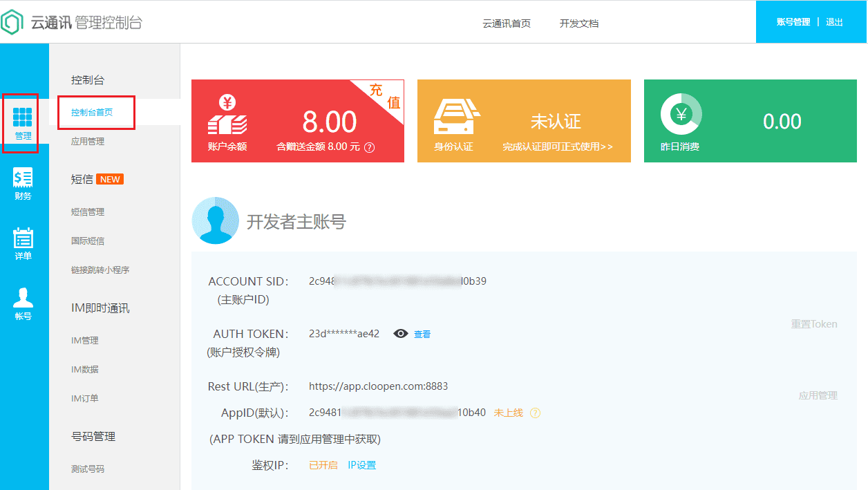Click the 查看 link to reveal token
The width and height of the screenshot is (868, 490).
(422, 334)
